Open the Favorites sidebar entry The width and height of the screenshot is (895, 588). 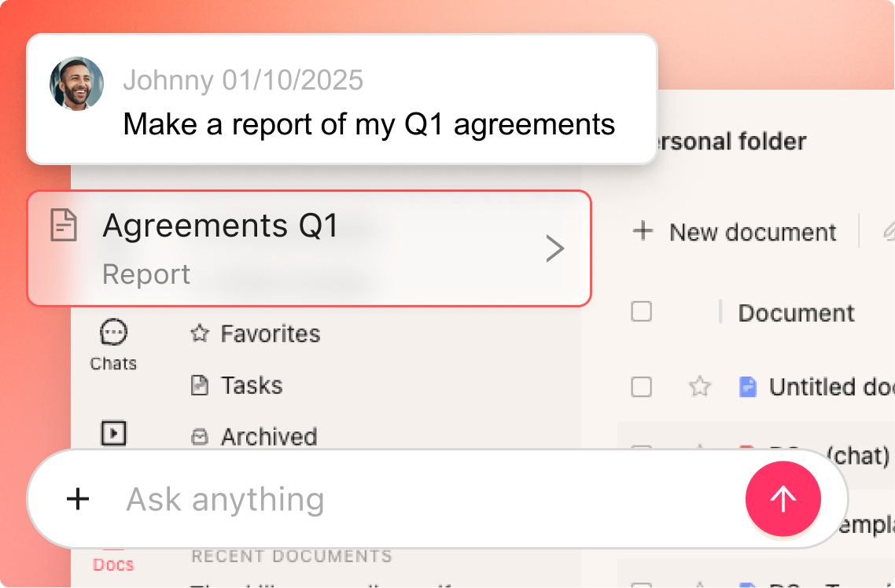click(271, 333)
